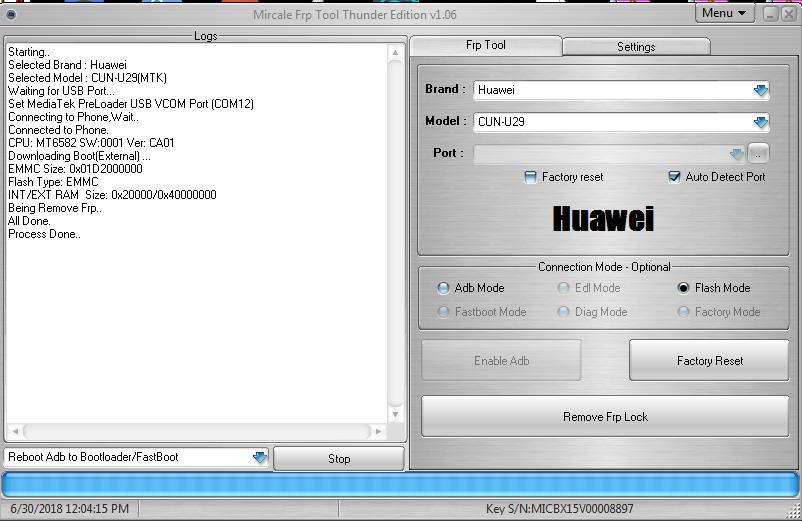Click the Enable Adb button

coord(501,360)
